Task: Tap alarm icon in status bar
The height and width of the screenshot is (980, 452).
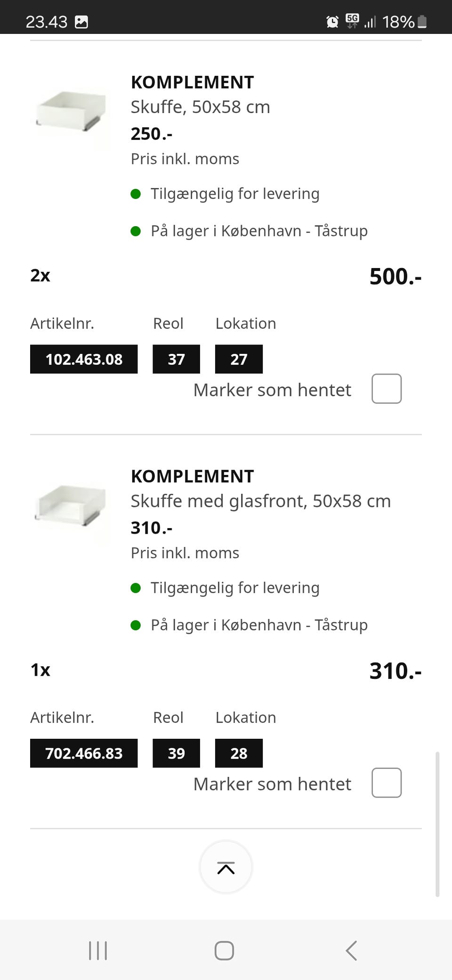Action: 332,22
